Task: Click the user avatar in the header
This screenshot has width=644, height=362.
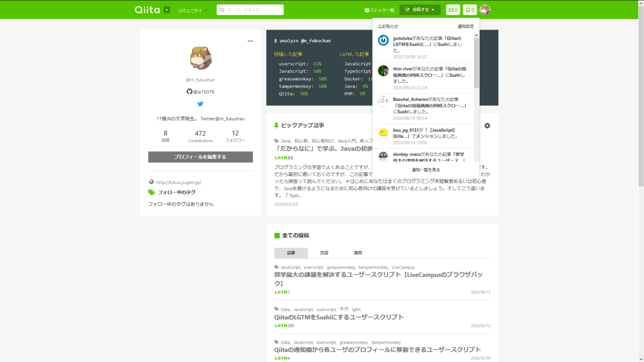Action: point(485,10)
